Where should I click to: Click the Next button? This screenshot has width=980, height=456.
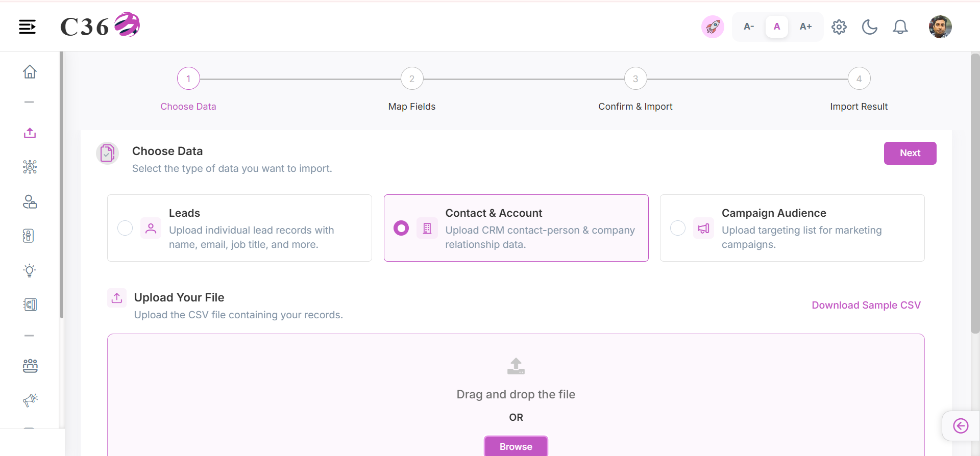tap(910, 153)
